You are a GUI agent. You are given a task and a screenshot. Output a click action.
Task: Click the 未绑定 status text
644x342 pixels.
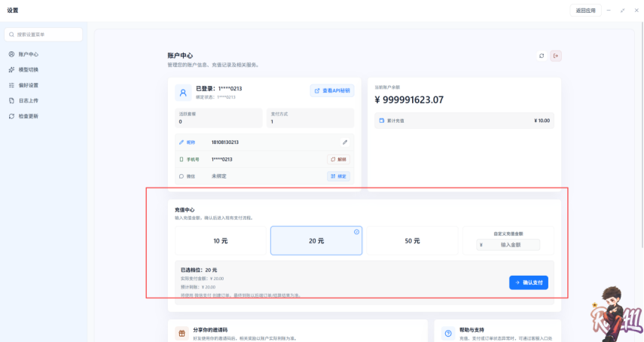(x=219, y=176)
